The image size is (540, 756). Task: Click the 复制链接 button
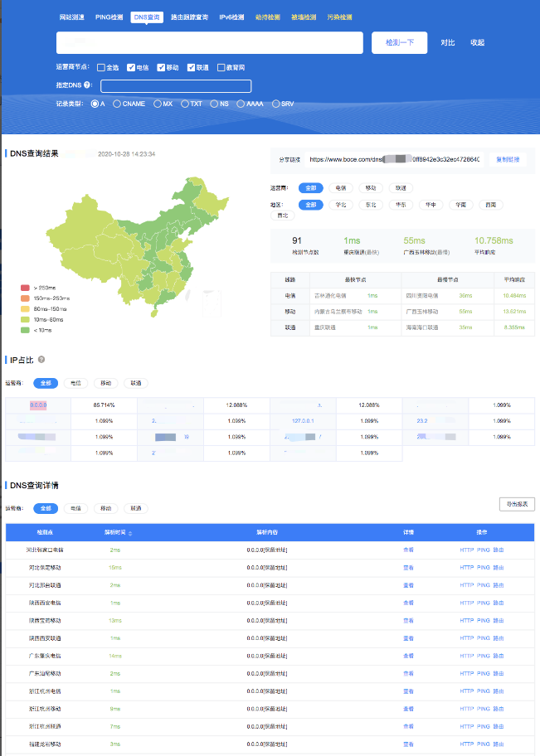point(507,159)
